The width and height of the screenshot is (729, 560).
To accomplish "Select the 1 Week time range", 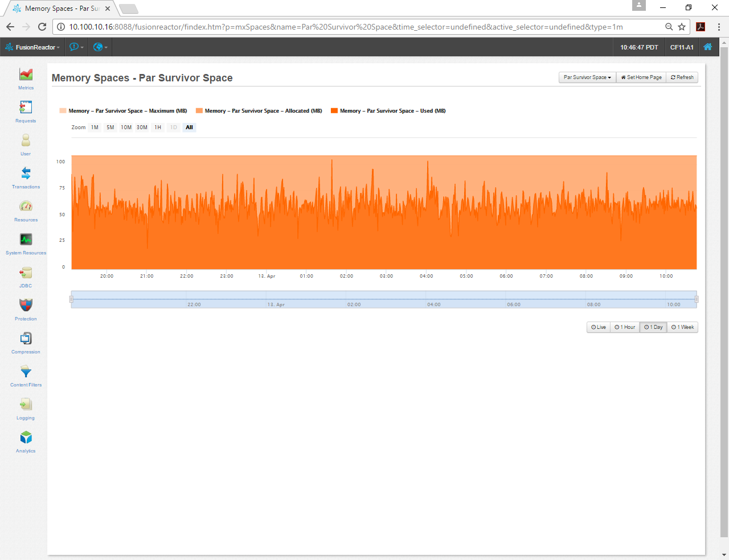I will tap(682, 327).
